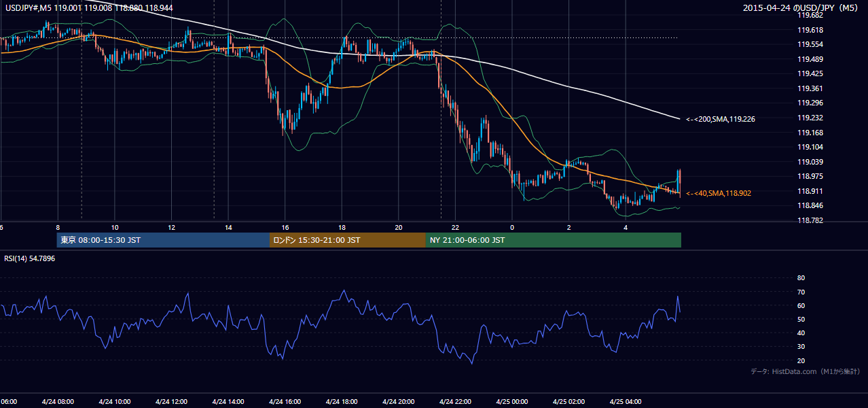Click price axis value 119.168
The image size is (868, 408).
pos(810,133)
